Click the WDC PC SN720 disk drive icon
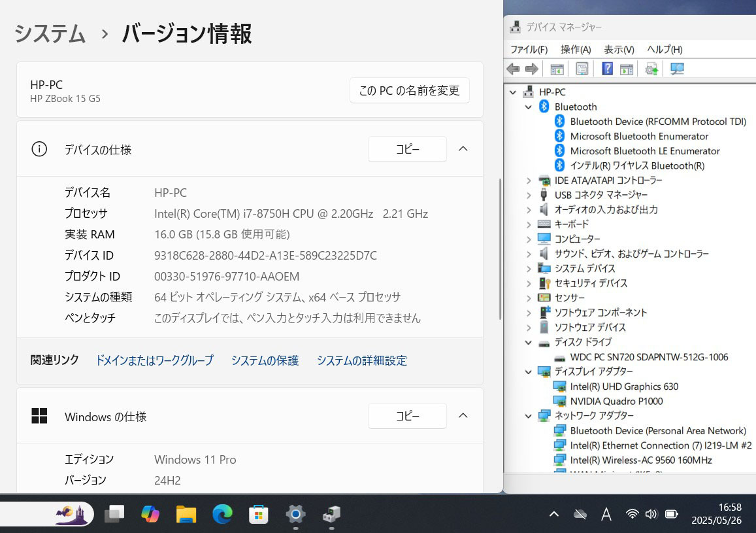The width and height of the screenshot is (756, 533). [559, 358]
